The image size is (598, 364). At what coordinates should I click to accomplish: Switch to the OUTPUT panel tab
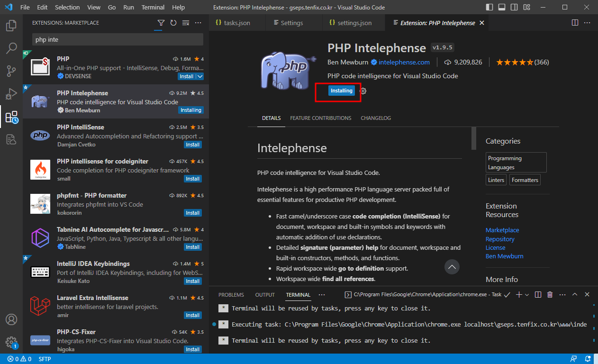click(x=265, y=295)
